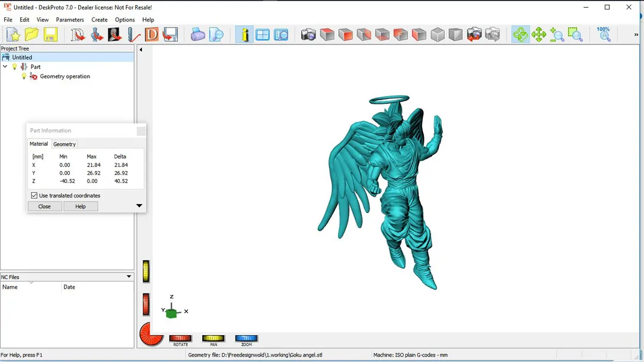Toggle the green Rotate mouse mode icon
Screen dimensions: 644x362
[x=521, y=35]
